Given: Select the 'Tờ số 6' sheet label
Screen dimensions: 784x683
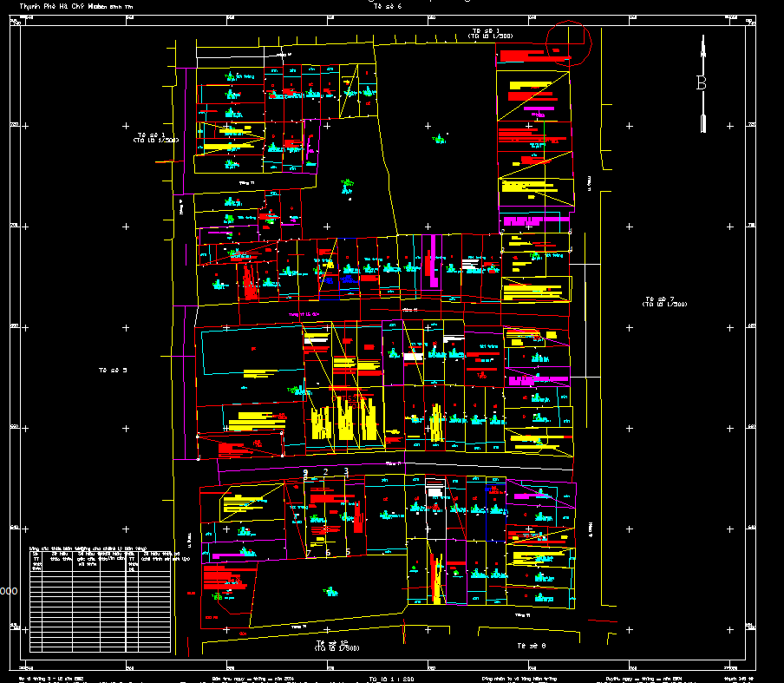Looking at the screenshot, I should [x=382, y=5].
